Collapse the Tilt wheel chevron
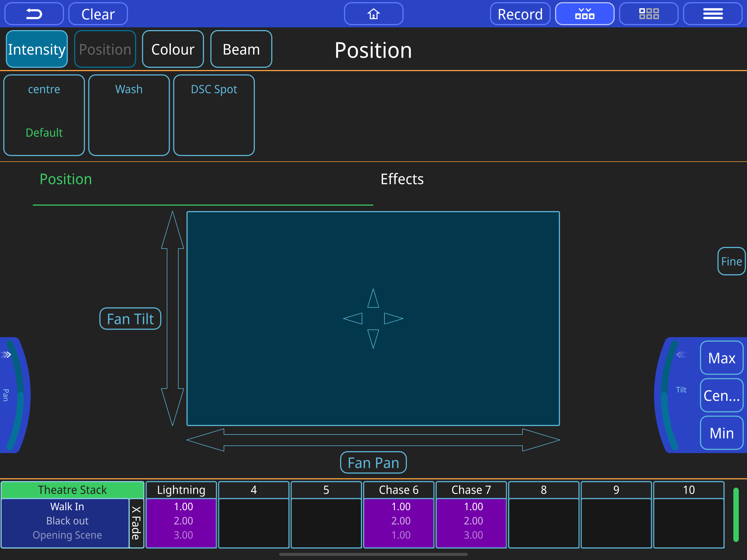Screen dimensions: 747x560 point(681,355)
